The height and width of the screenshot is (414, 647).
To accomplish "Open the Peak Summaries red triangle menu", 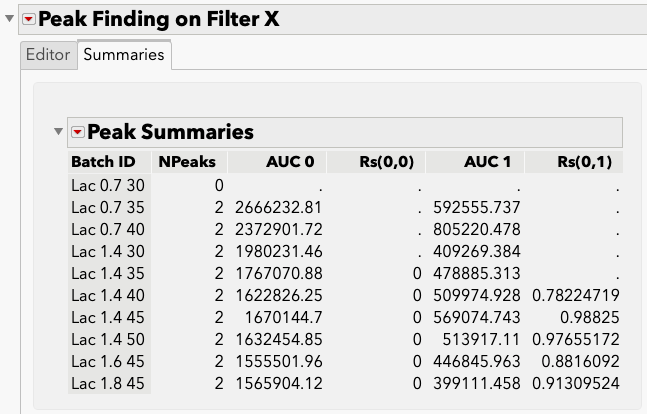I will point(77,132).
